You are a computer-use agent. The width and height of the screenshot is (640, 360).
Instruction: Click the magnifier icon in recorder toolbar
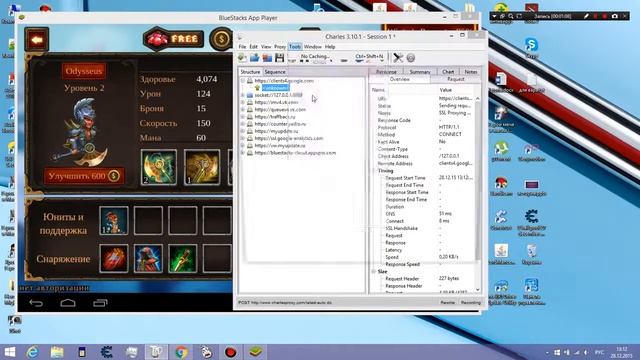(511, 16)
